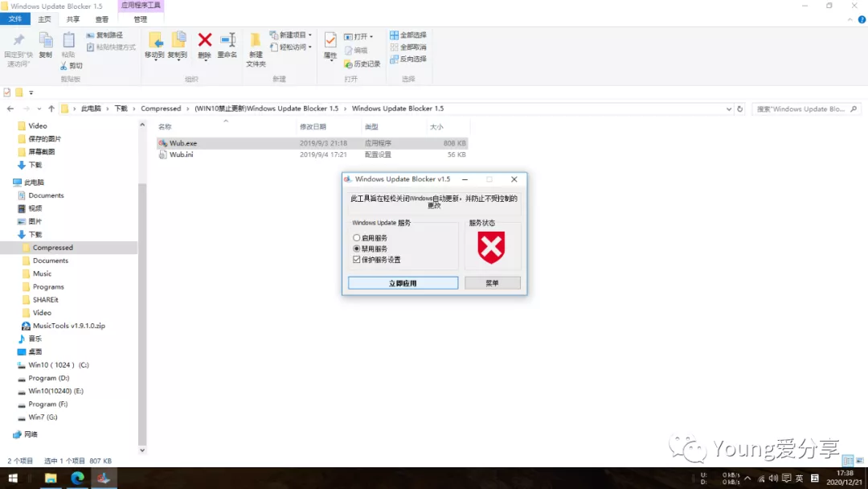Viewport: 868px width, 489px height.
Task: Open the Easy access (轻松访问) dropdown
Action: (291, 47)
